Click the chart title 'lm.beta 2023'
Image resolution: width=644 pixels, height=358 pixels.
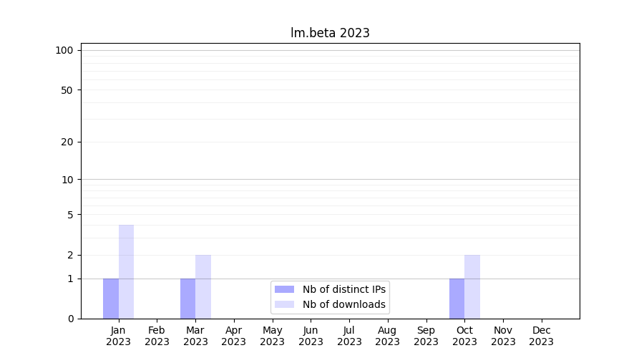(x=330, y=33)
